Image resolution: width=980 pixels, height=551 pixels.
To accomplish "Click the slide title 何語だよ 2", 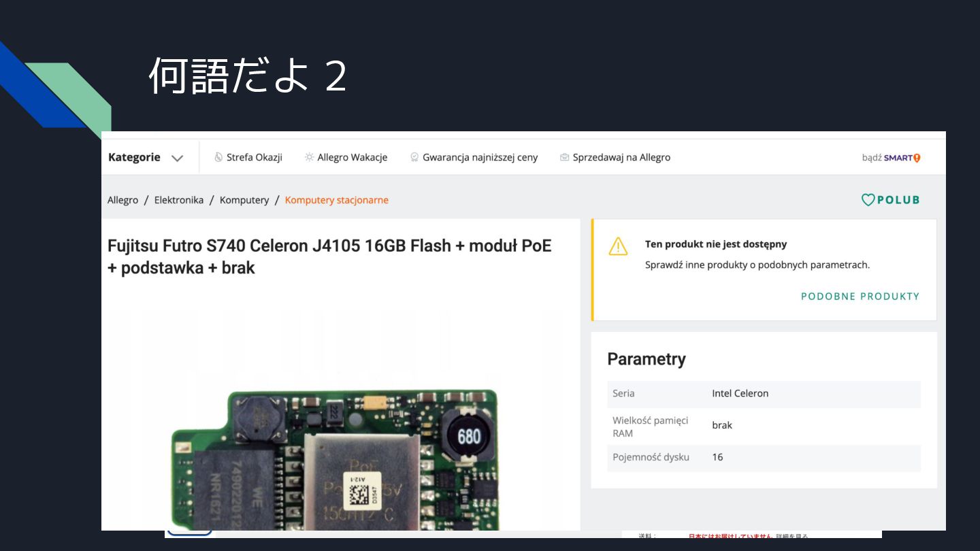I will pyautogui.click(x=248, y=76).
